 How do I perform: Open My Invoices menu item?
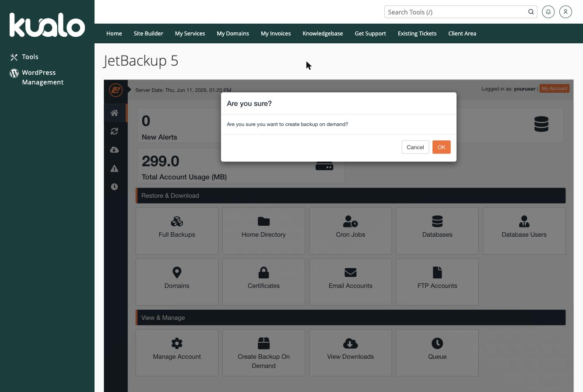click(276, 33)
